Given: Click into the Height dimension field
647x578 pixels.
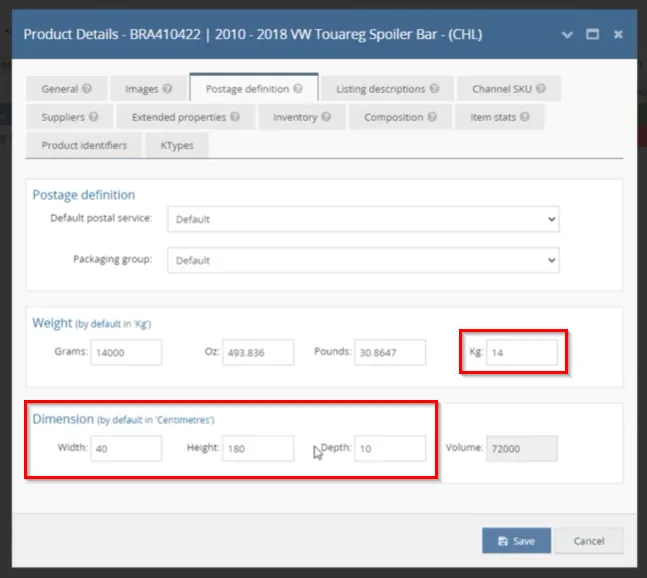Looking at the screenshot, I should (x=258, y=448).
